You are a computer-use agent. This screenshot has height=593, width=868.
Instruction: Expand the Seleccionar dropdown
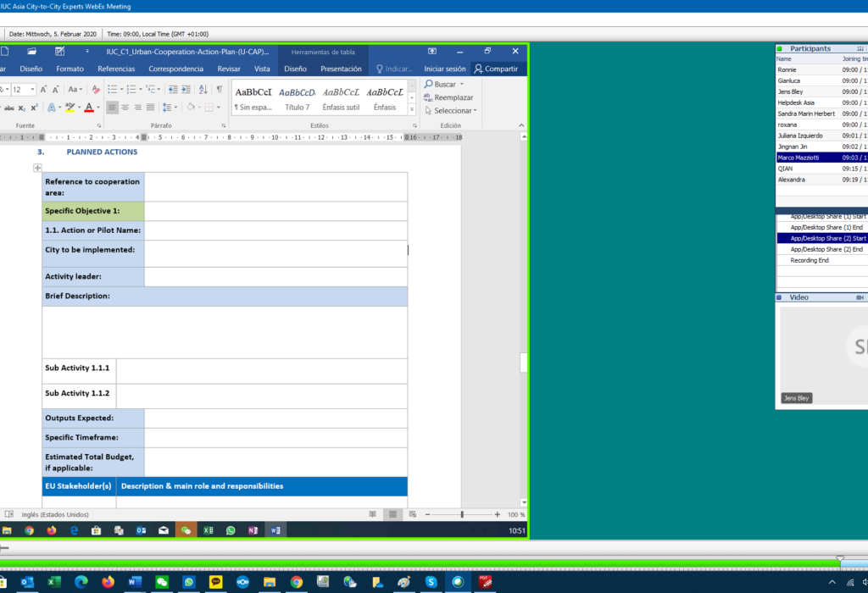click(x=453, y=110)
